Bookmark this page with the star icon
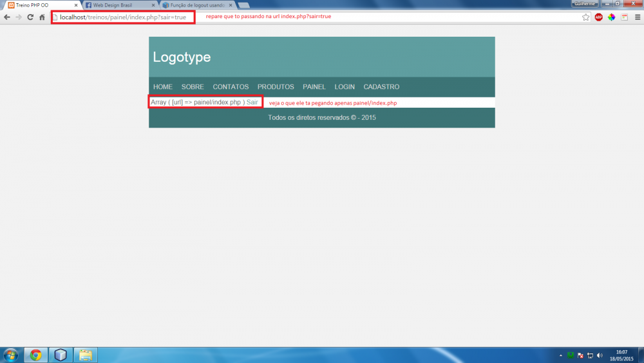Viewport: 644px width, 363px height. click(x=585, y=17)
